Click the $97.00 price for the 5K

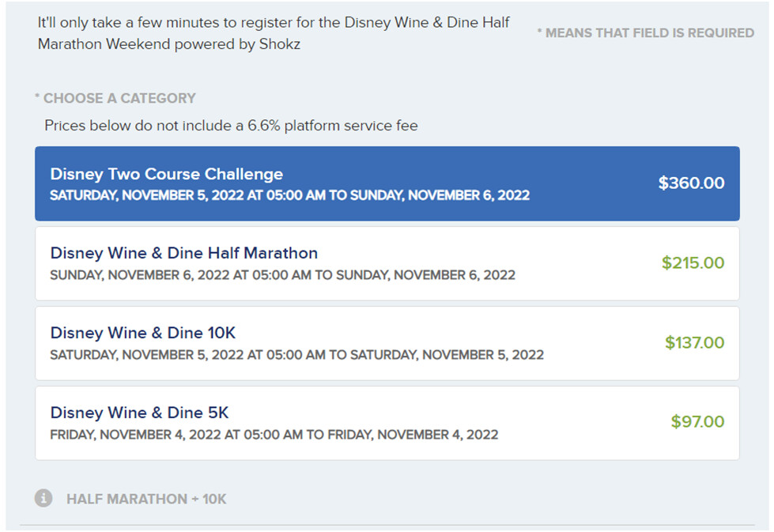click(697, 422)
